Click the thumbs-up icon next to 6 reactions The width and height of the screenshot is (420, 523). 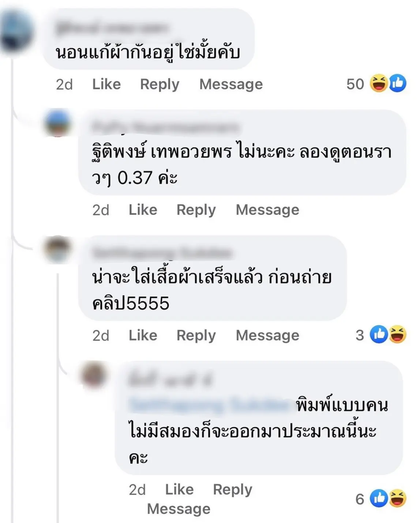click(x=379, y=498)
